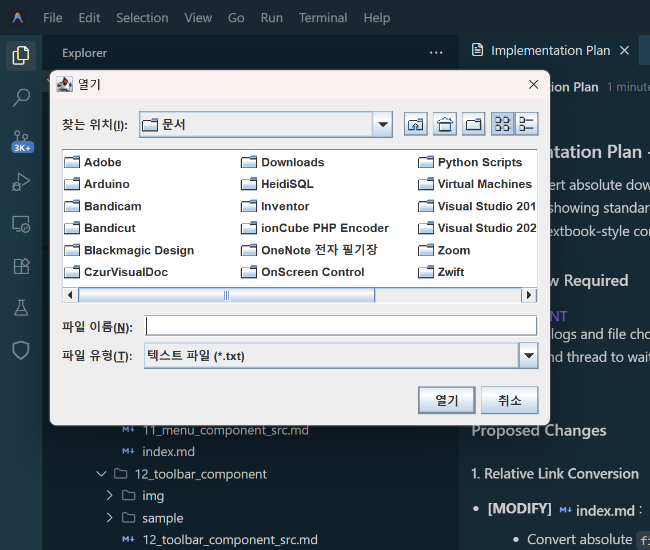
Task: Select the Virtual Machines folder
Action: (475, 184)
